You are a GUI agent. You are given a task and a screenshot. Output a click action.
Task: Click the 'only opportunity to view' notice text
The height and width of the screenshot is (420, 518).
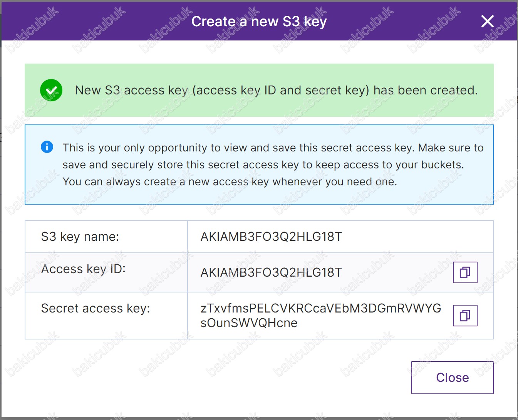coord(273,165)
